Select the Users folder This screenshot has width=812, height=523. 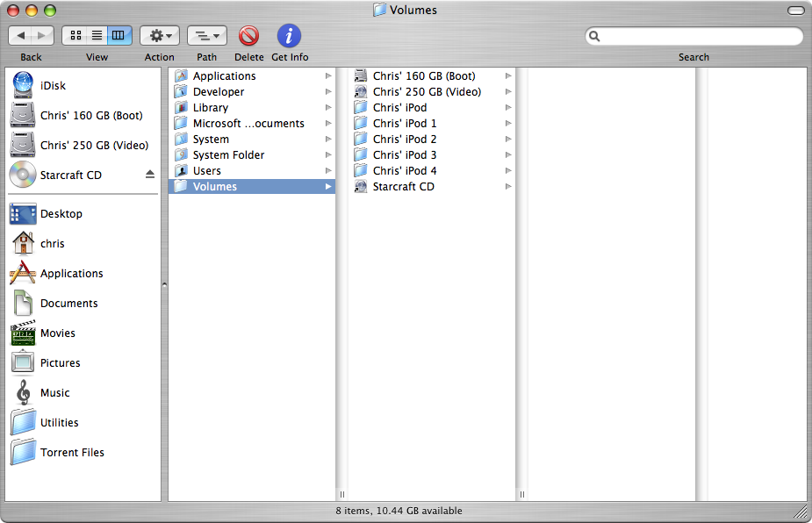coord(252,171)
